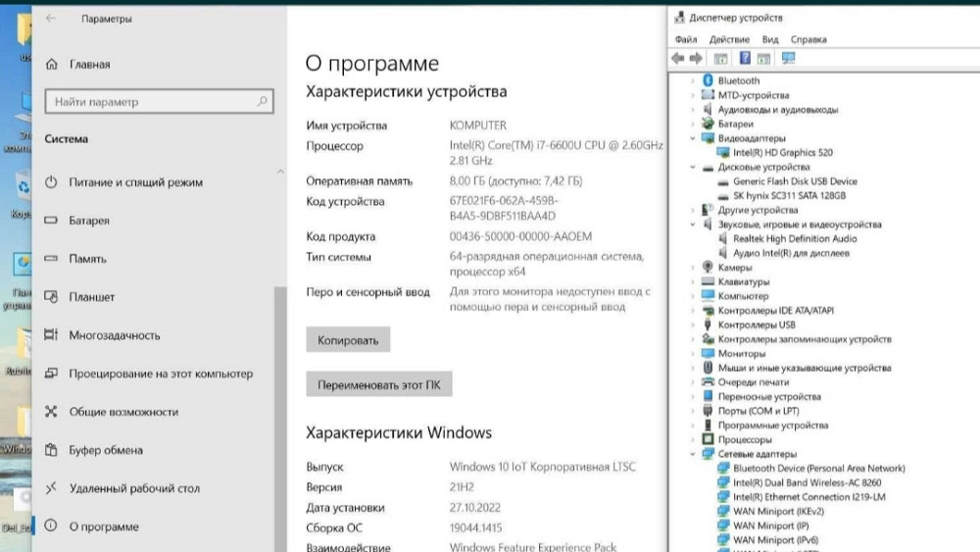Select WAN Miniport (IKEv2) adapter
Image resolution: width=980 pixels, height=552 pixels.
click(x=778, y=512)
